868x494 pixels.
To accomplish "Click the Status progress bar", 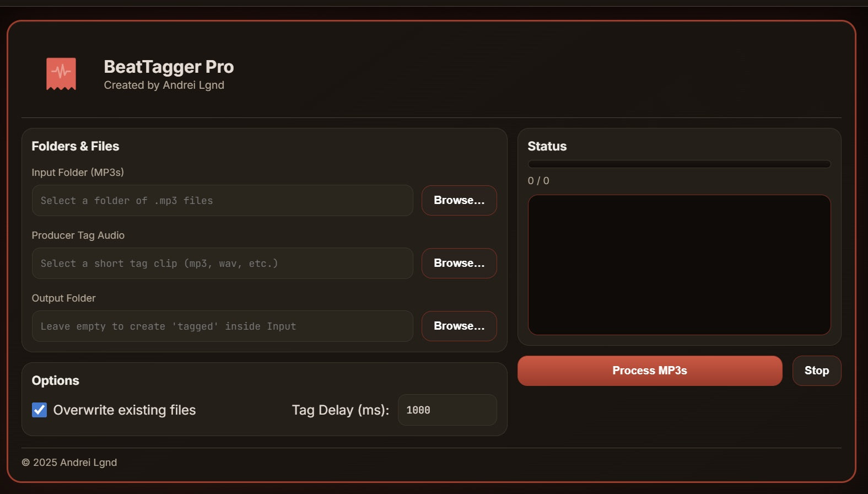I will pyautogui.click(x=679, y=164).
